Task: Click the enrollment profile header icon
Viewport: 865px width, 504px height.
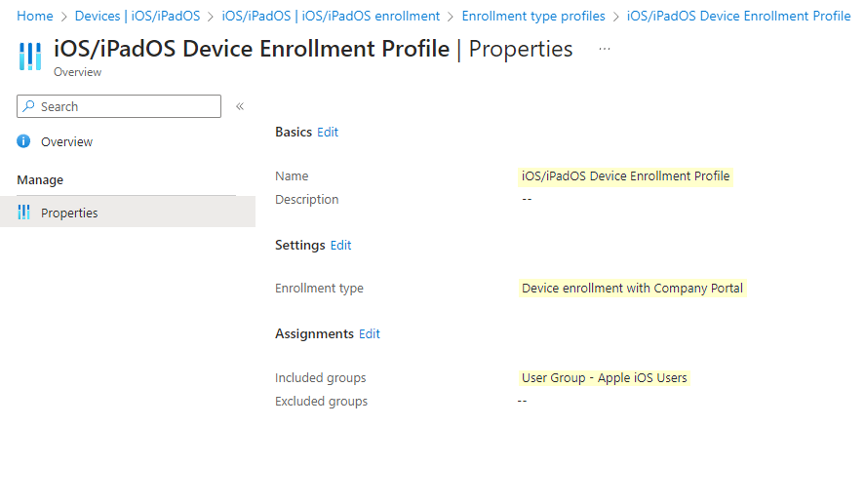Action: pyautogui.click(x=30, y=57)
